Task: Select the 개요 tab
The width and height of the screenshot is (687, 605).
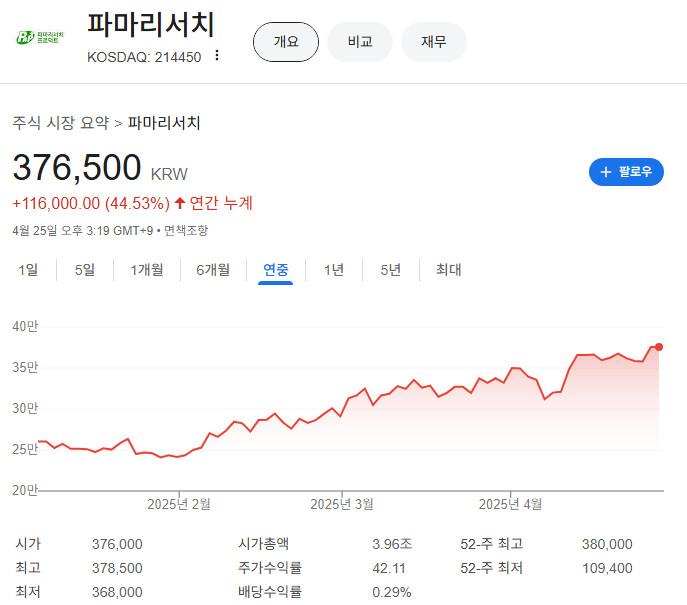Action: (x=286, y=42)
